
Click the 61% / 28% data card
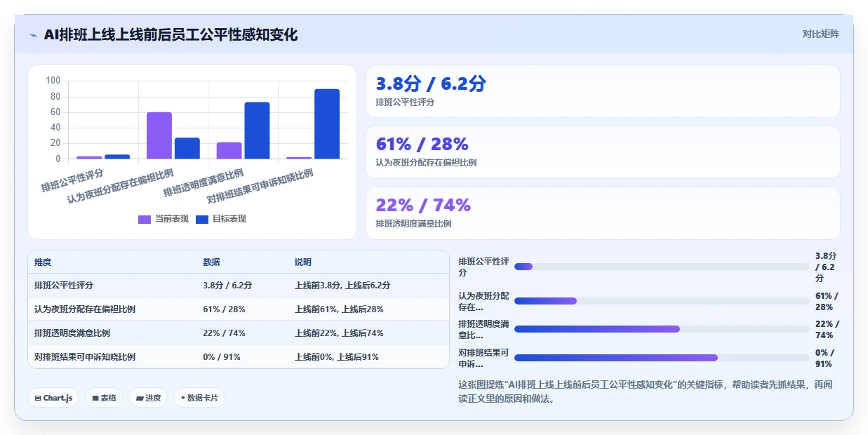click(x=603, y=152)
